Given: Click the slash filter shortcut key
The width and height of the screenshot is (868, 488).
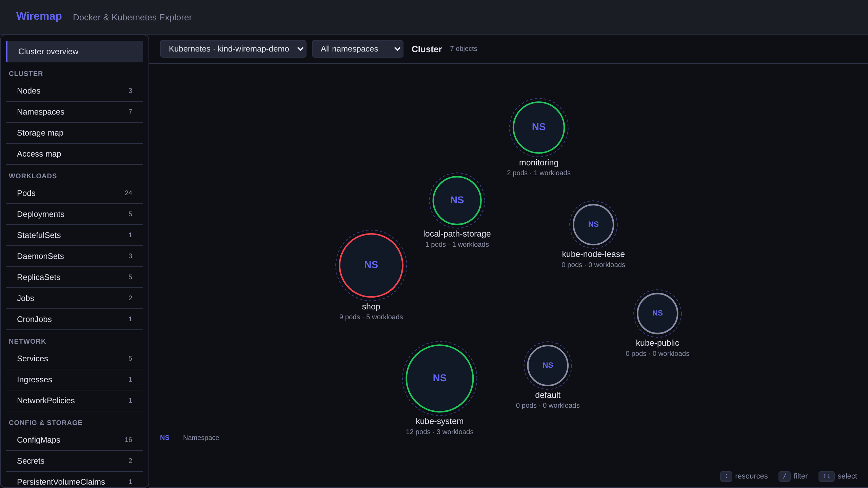Looking at the screenshot, I should 784,476.
